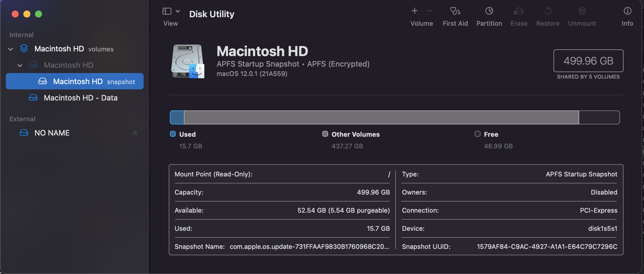Select Macintosh HD snapshot in sidebar
644x274 pixels.
[x=75, y=81]
